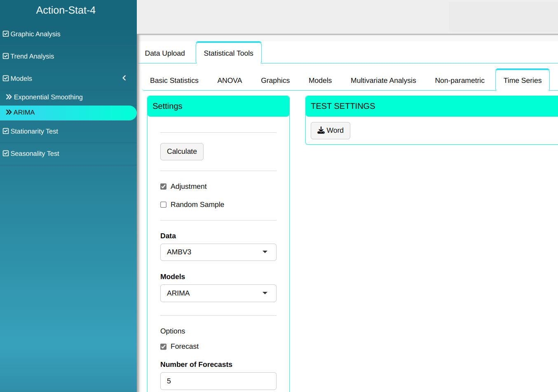Open the Data dropdown showing AMBV3
This screenshot has width=558, height=392.
pos(218,252)
